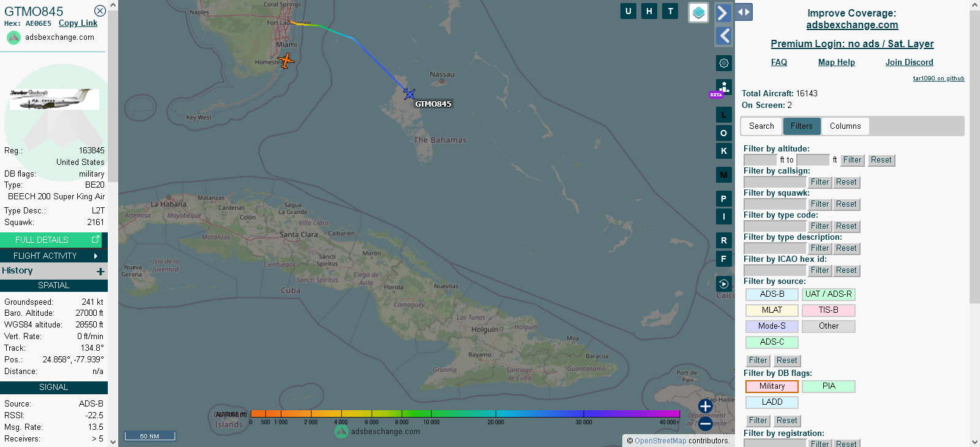This screenshot has height=447, width=980.
Task: Toggle the Mode-S source filter
Action: 772,326
